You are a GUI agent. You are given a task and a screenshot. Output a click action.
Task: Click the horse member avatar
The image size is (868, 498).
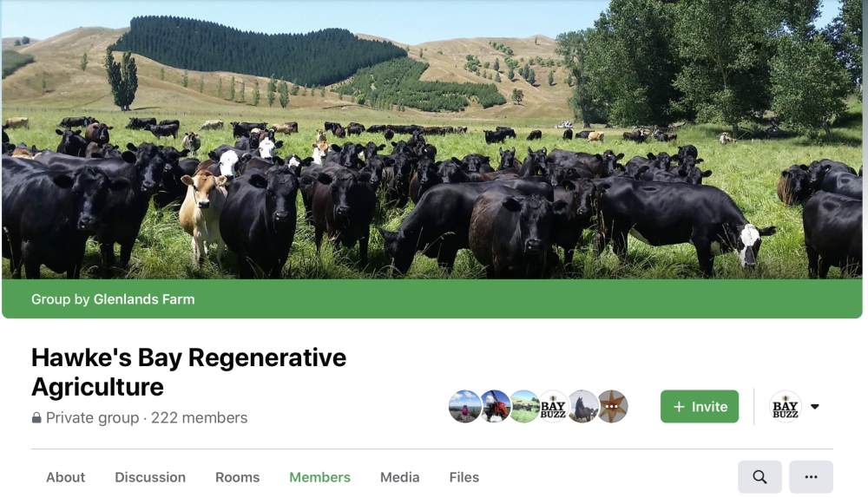coord(582,406)
